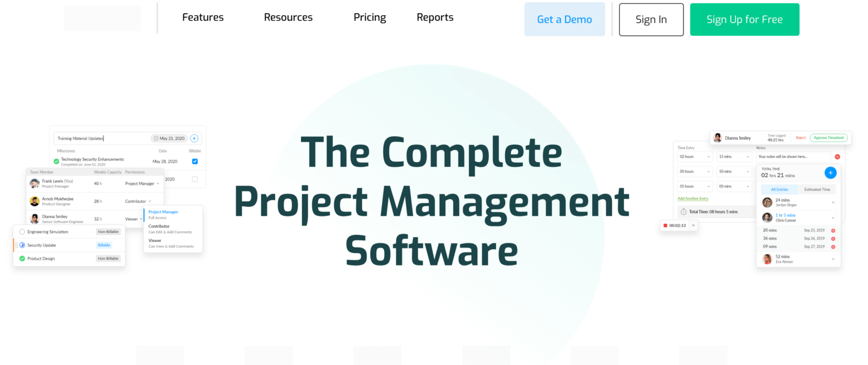The width and height of the screenshot is (868, 365).
Task: Click Dianna Smiley's avatar in the timesheet header
Action: 717,137
